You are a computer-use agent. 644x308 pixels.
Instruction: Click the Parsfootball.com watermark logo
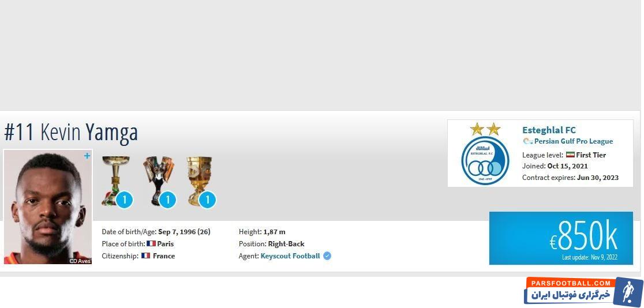coord(583,291)
